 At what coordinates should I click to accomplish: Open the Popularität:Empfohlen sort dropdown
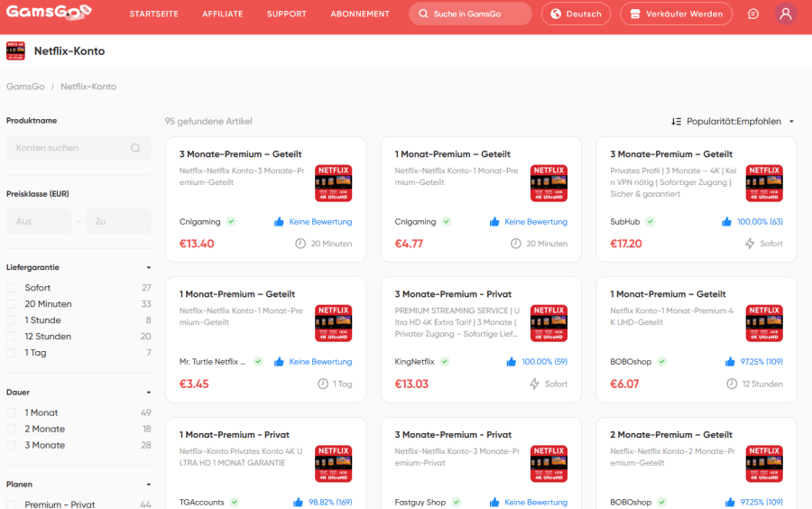point(733,121)
